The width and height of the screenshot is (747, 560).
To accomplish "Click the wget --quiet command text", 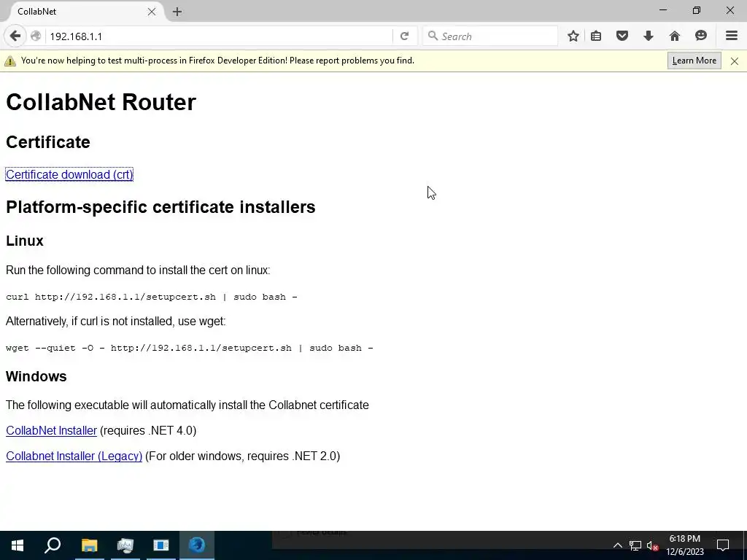I will tap(190, 348).
